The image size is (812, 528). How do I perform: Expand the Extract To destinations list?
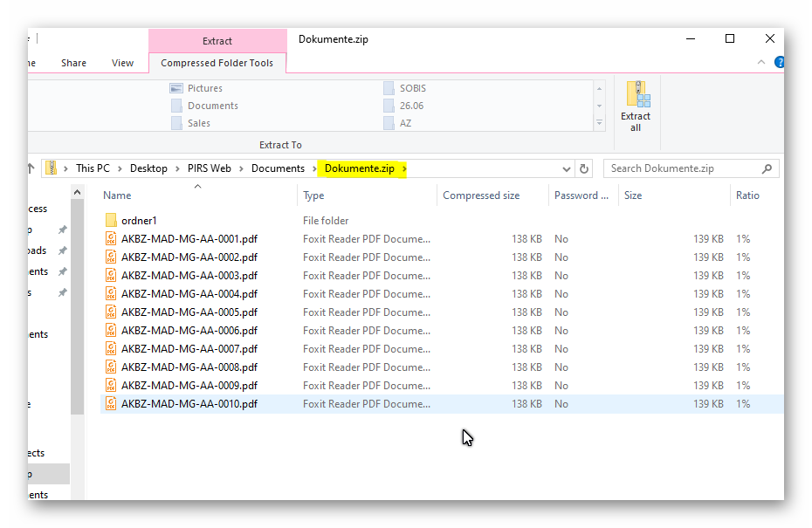[x=600, y=124]
